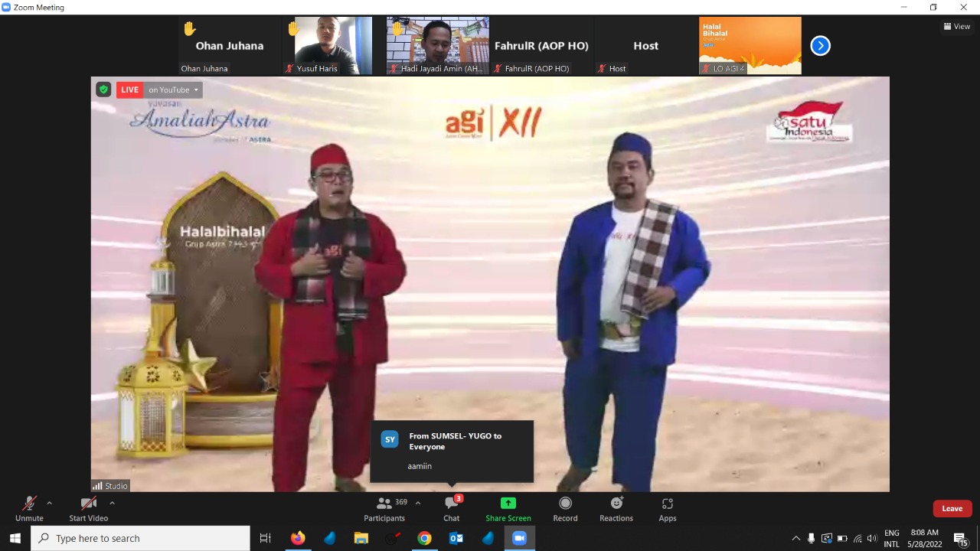The height and width of the screenshot is (551, 980).
Task: Expand video options arrow beside Start Video
Action: [x=112, y=503]
